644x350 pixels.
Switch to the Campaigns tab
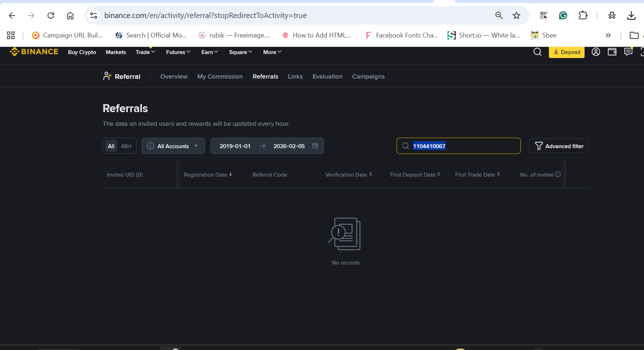click(368, 76)
